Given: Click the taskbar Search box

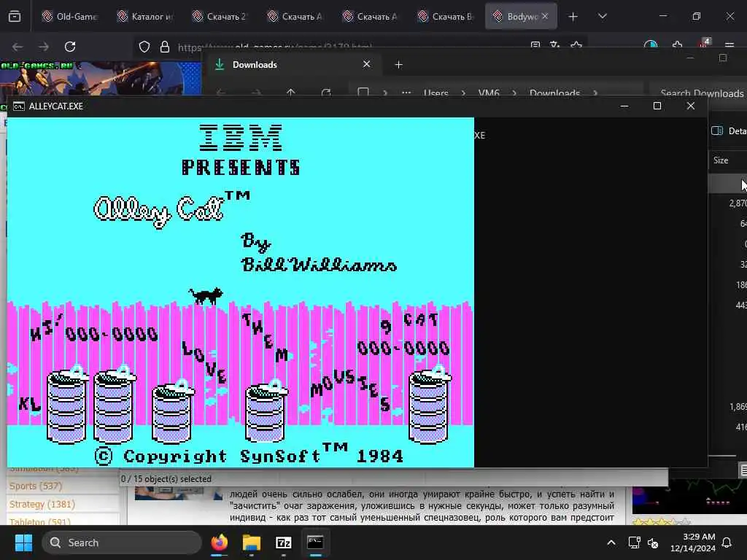Looking at the screenshot, I should click(x=122, y=542).
